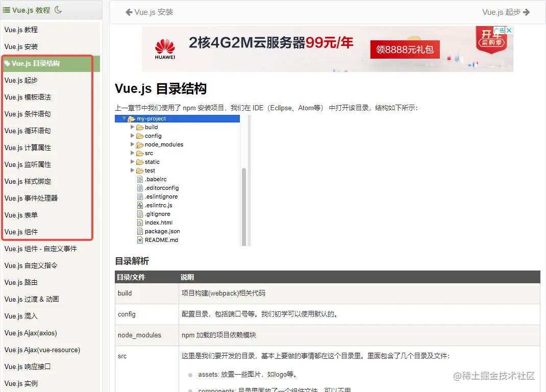Expand the src folder arrow

click(132, 153)
